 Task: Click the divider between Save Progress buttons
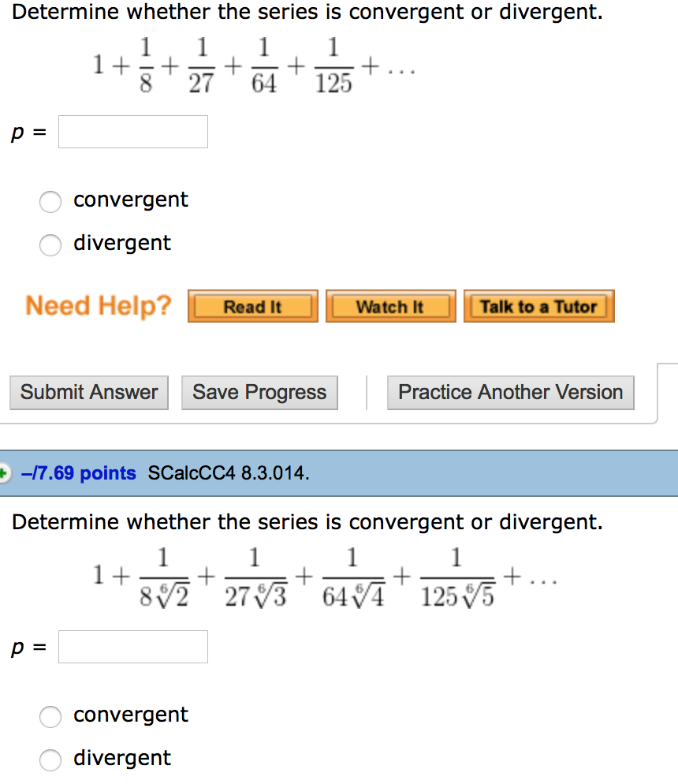[x=367, y=392]
